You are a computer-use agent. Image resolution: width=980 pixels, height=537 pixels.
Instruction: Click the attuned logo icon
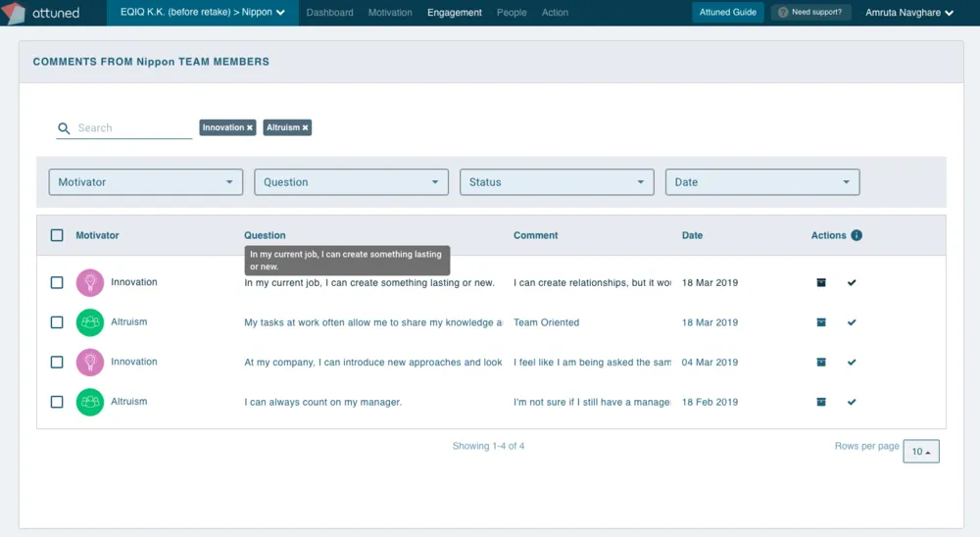pyautogui.click(x=15, y=13)
